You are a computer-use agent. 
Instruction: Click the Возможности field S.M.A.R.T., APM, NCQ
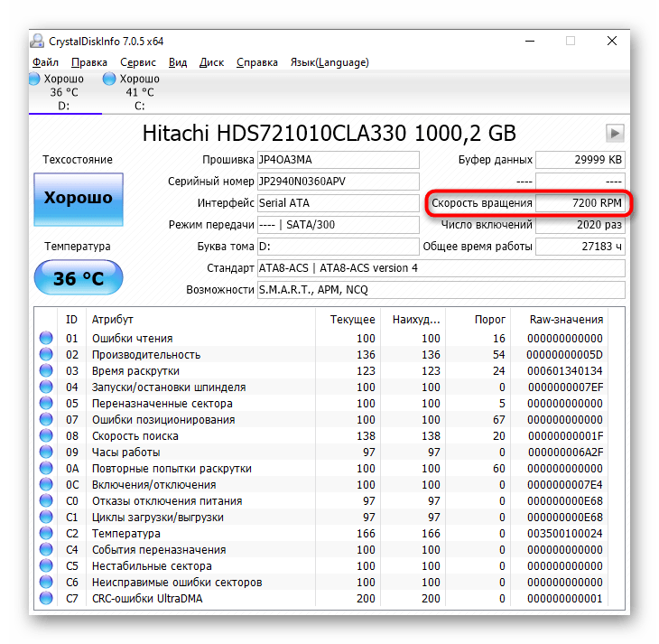point(441,290)
